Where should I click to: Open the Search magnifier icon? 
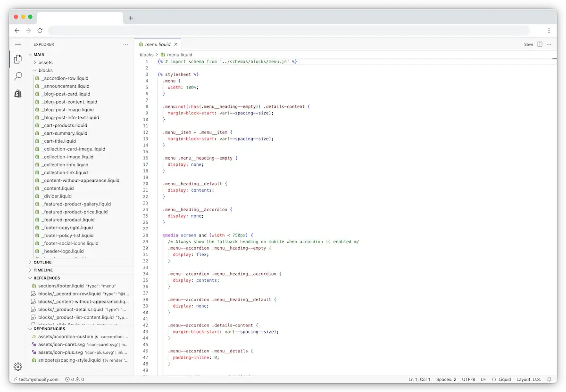click(x=18, y=76)
